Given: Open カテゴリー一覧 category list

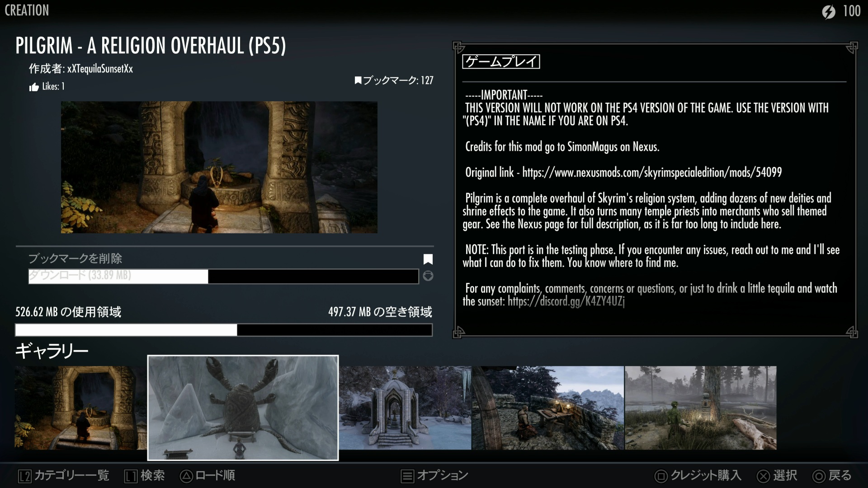Looking at the screenshot, I should point(72,475).
